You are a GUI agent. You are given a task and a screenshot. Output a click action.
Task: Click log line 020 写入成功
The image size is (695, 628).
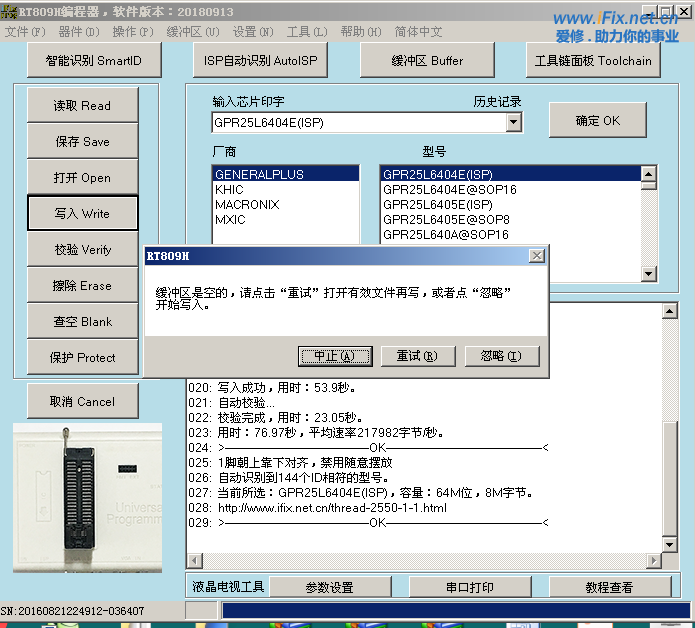pyautogui.click(x=272, y=388)
